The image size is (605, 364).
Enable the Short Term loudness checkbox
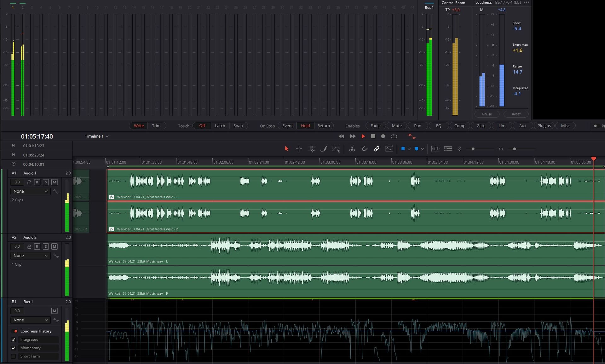tap(14, 356)
